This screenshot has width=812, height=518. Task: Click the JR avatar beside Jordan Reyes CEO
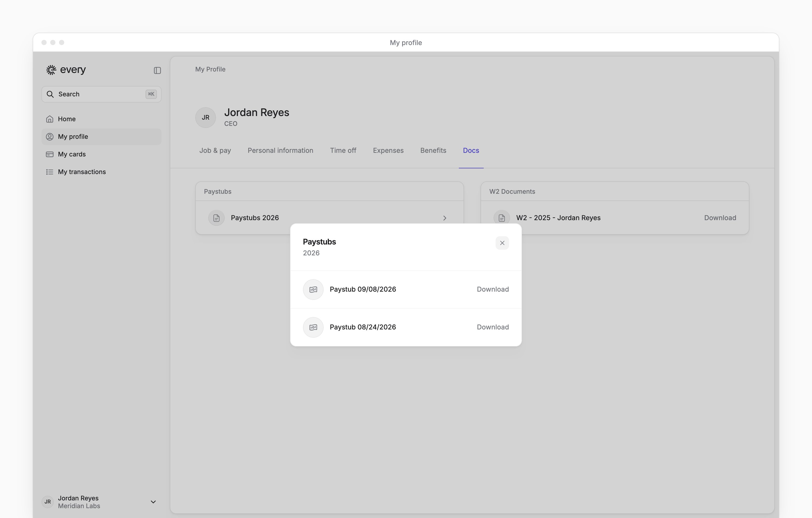[x=206, y=117]
